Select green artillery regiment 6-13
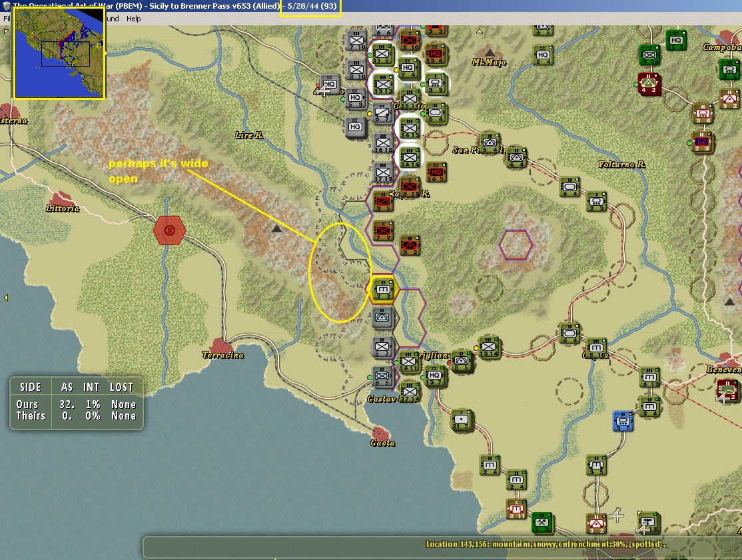Image resolution: width=742 pixels, height=560 pixels. [x=649, y=378]
